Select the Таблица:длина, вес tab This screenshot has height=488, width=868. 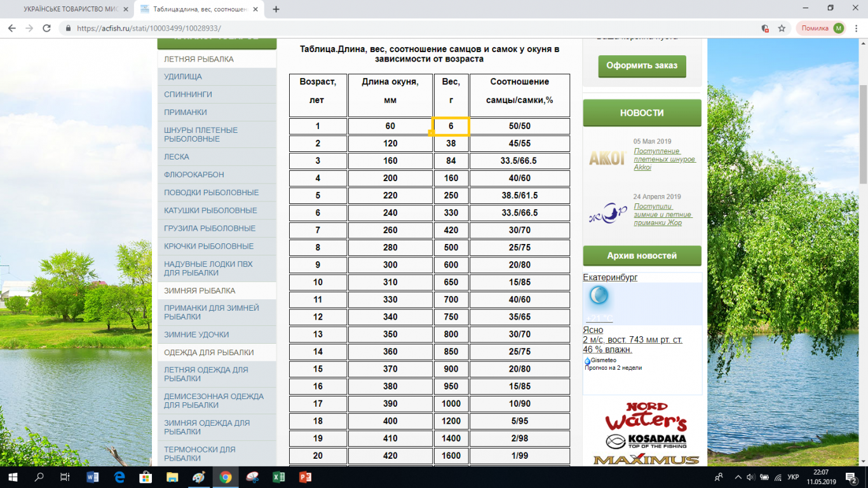coord(200,9)
